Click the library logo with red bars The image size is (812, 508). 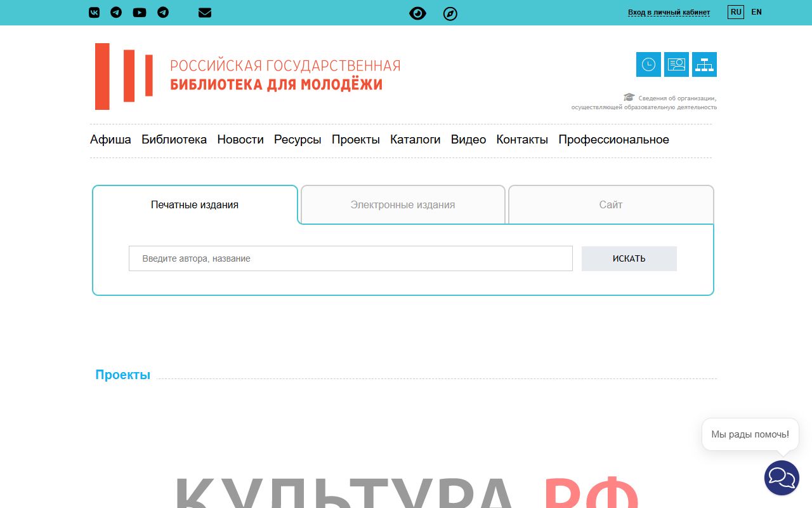(124, 76)
